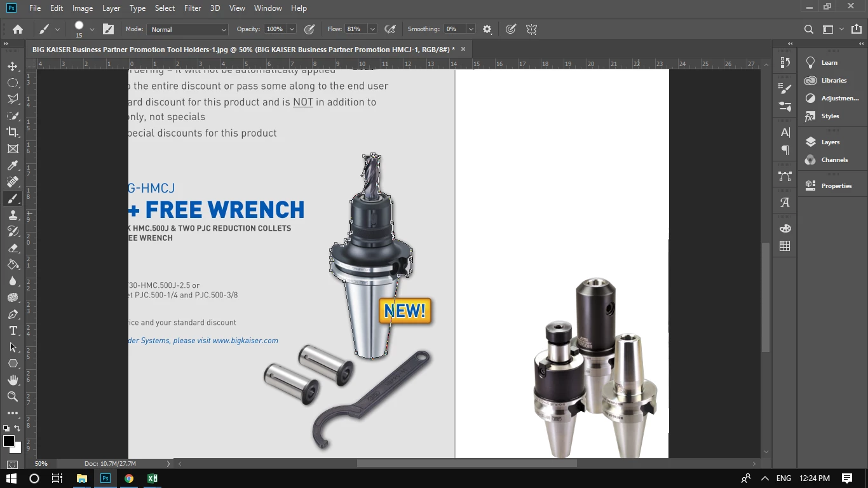Open the Filter menu
The width and height of the screenshot is (868, 488).
point(193,8)
